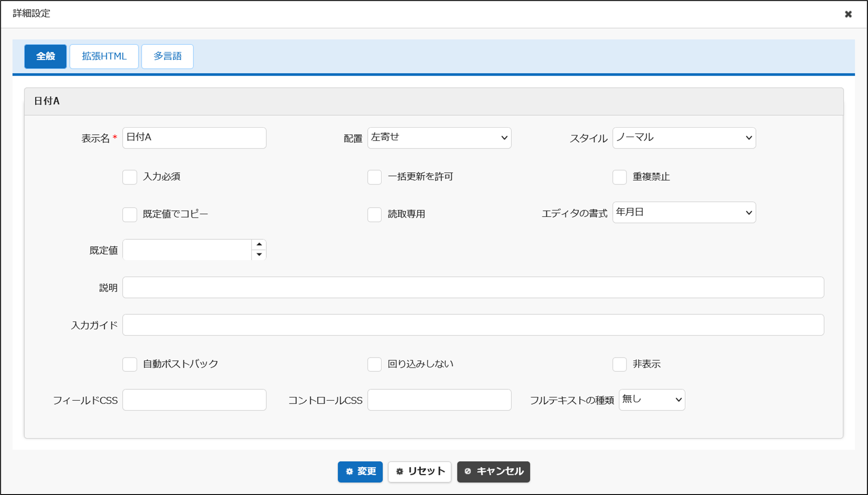Open the エディタの書式 dropdown
Screen dimensions: 868x495
tap(684, 213)
